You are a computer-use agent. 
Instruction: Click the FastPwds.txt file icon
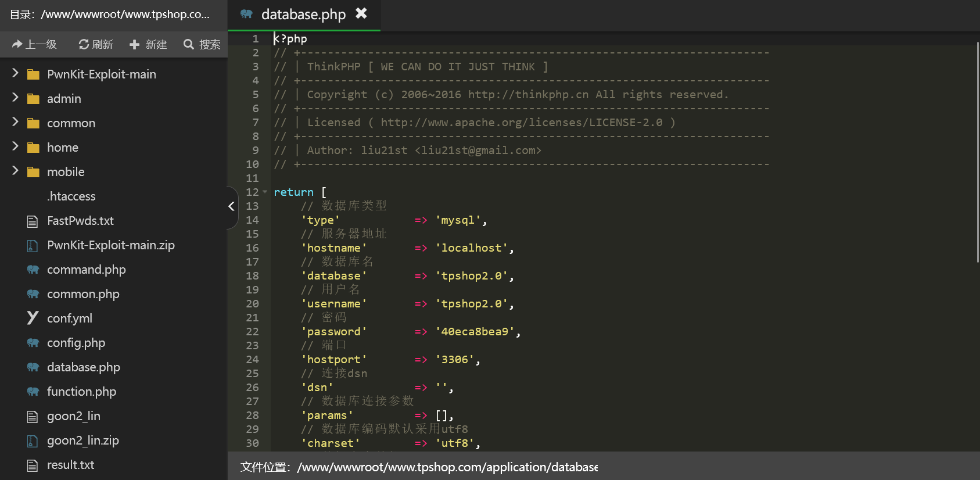(33, 221)
